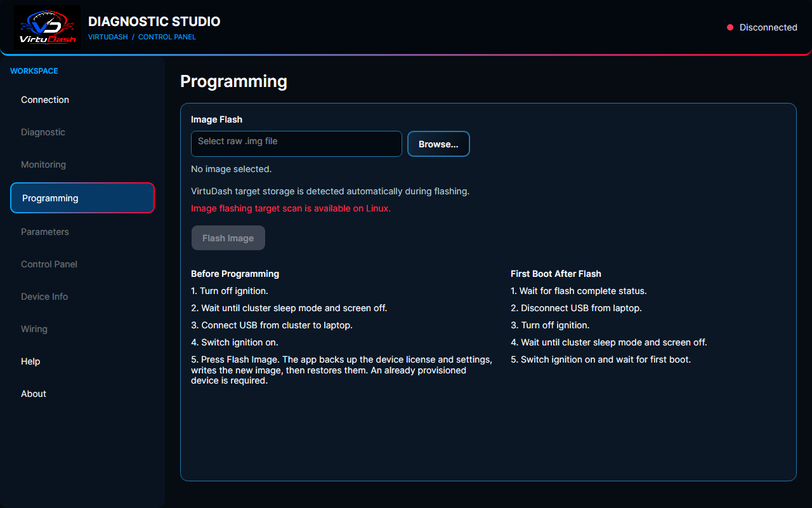Click the WORKSPACE sidebar heading
The image size is (812, 508).
pos(34,71)
